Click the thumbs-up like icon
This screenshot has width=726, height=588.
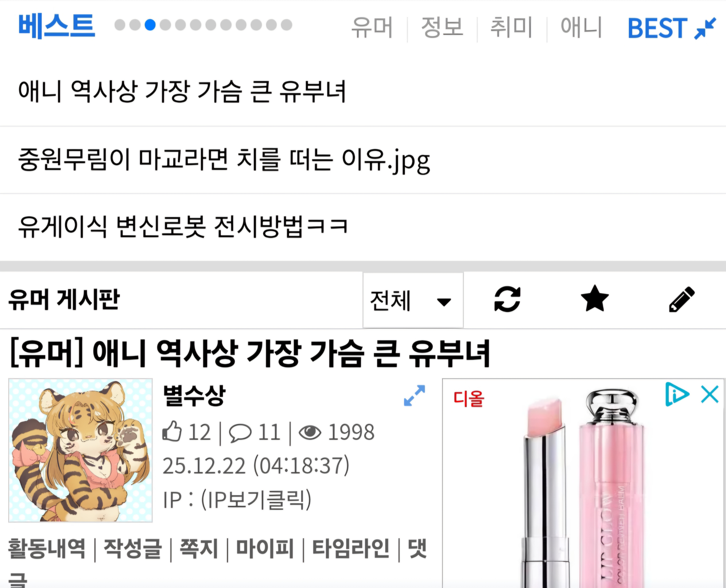[172, 432]
